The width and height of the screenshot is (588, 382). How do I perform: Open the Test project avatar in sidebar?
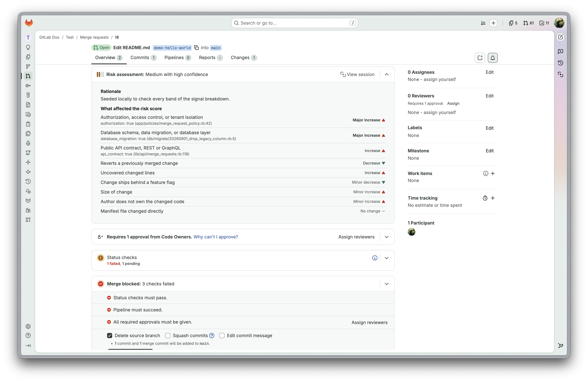28,38
